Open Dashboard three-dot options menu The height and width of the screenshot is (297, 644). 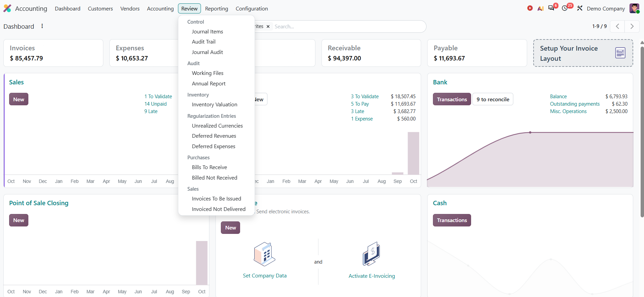(x=42, y=26)
